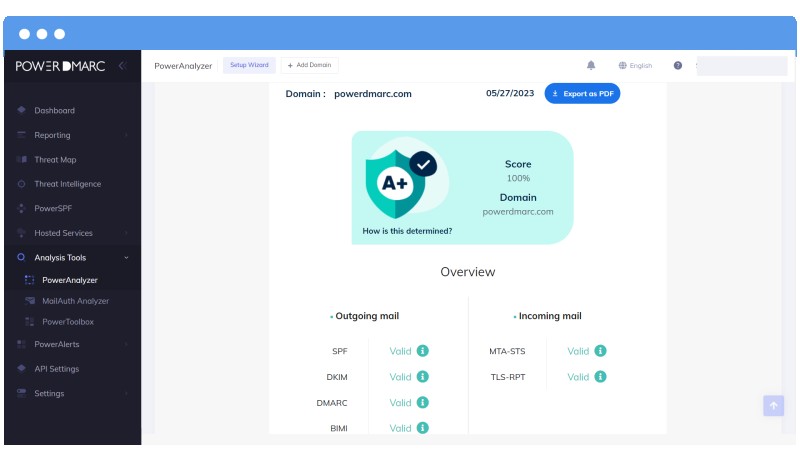Export the report as PDF
800x450 pixels.
[582, 93]
